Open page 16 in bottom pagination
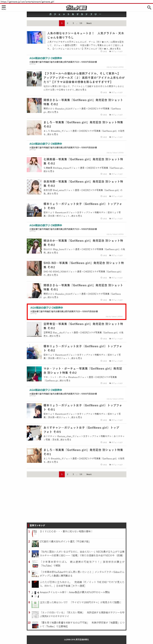Image resolution: width=153 pixels, height=644 pixels. click(81, 474)
